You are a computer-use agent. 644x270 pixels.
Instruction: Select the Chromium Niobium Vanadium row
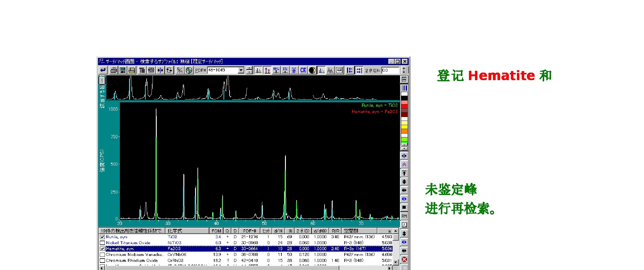click(x=135, y=255)
